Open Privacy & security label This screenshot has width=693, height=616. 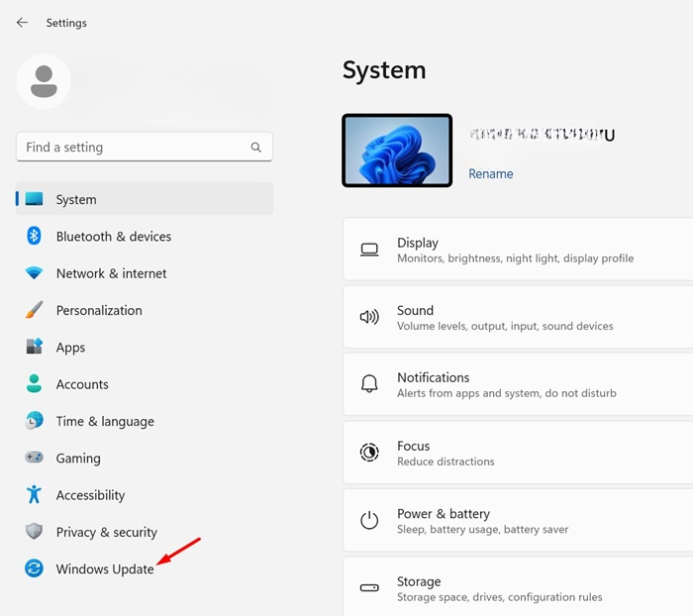tap(107, 533)
